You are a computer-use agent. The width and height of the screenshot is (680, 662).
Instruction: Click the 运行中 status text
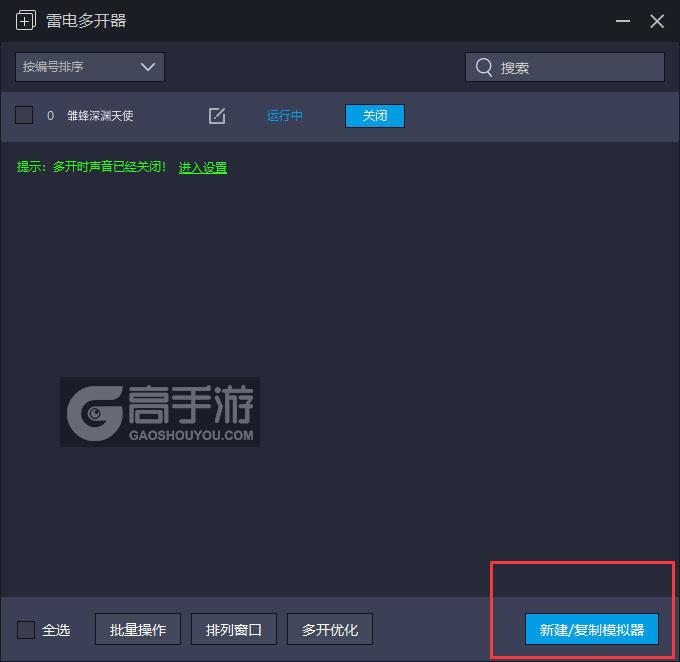point(284,116)
